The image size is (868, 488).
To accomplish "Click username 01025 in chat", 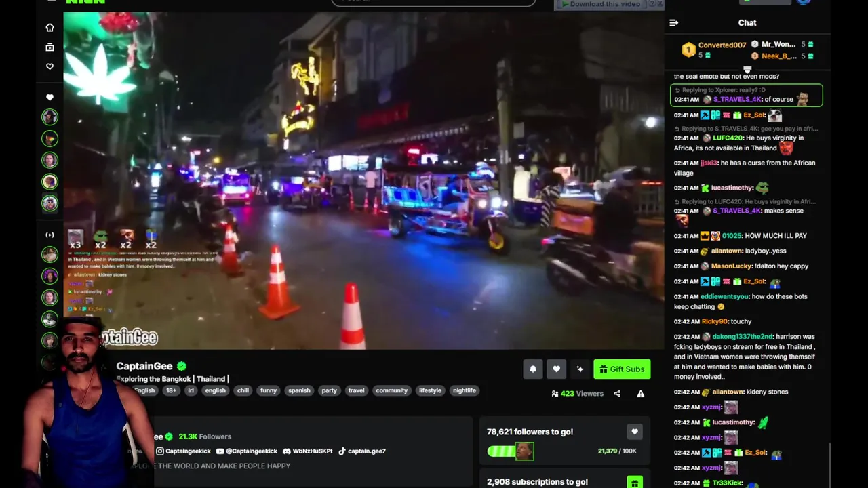I will point(731,236).
